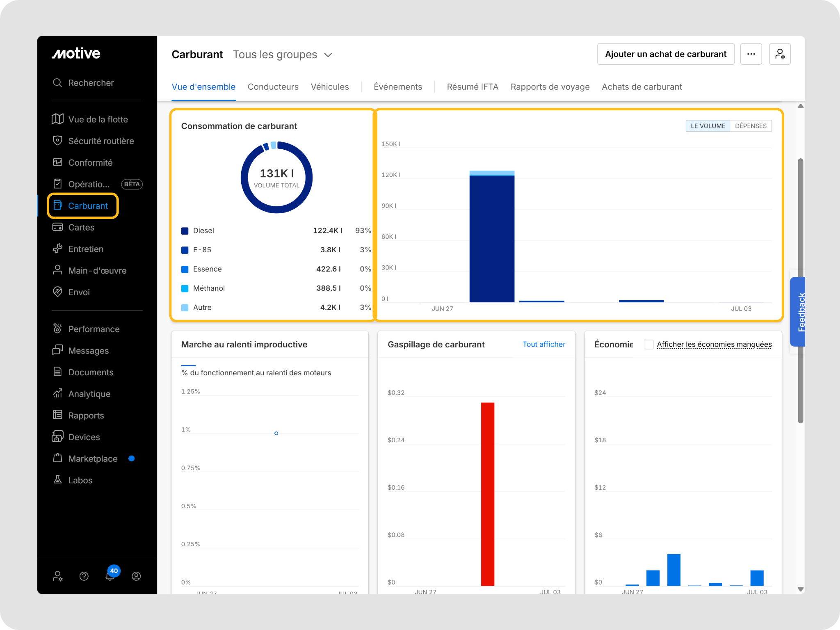840x630 pixels.
Task: Open the blue Feedback side tab
Action: [x=798, y=312]
